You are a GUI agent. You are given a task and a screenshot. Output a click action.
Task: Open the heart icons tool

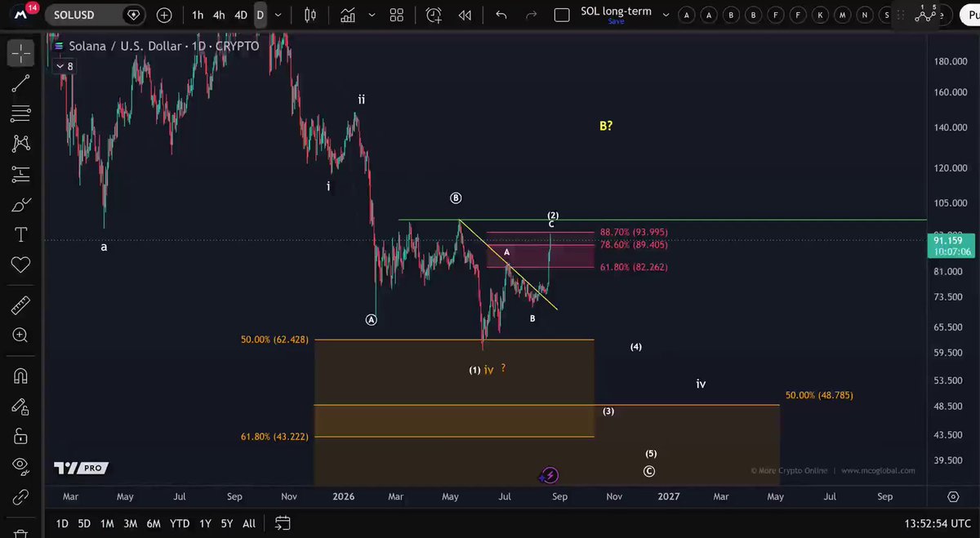click(20, 265)
